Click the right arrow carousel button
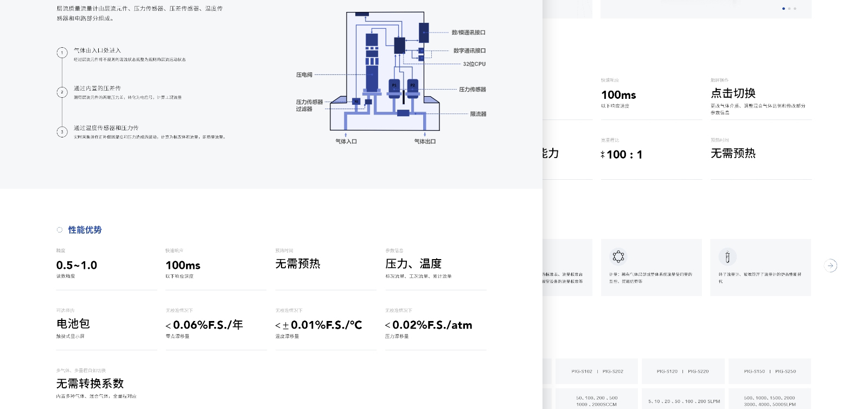 click(830, 266)
